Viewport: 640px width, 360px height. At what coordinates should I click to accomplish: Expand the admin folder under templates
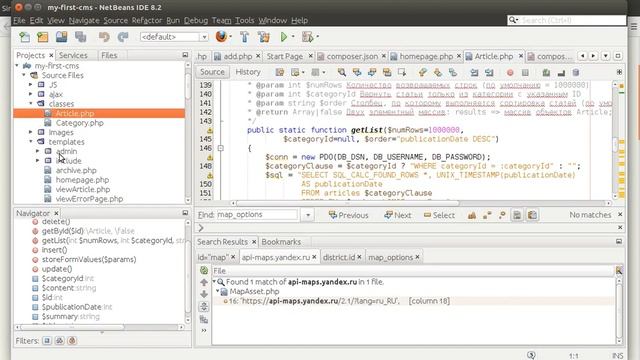click(38, 151)
